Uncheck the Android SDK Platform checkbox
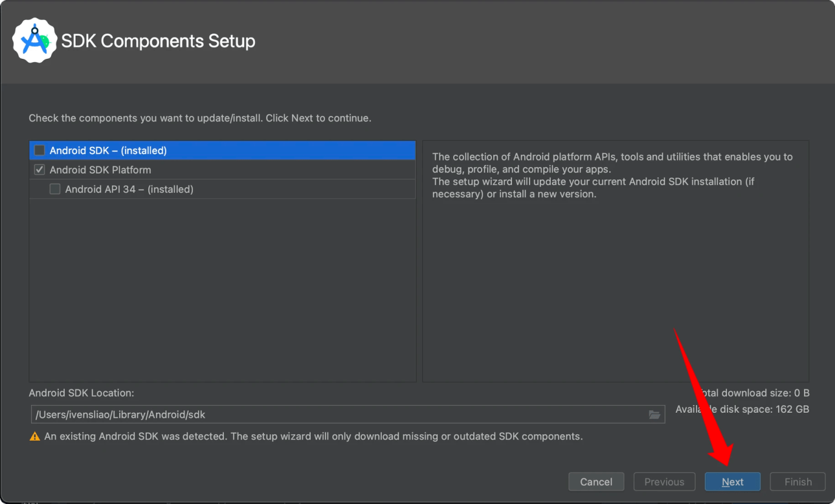835x504 pixels. coord(39,170)
